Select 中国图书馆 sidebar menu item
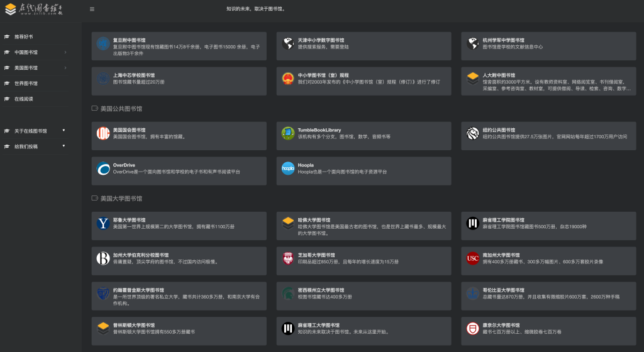The image size is (644, 352). pyautogui.click(x=26, y=52)
